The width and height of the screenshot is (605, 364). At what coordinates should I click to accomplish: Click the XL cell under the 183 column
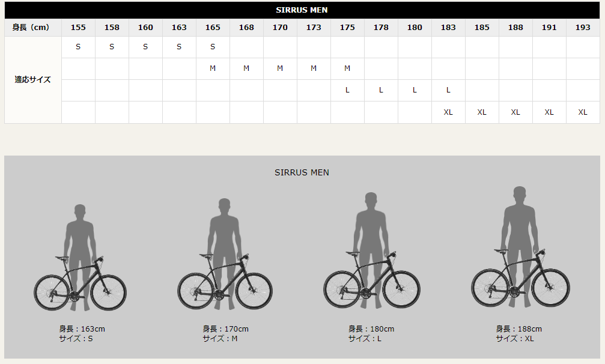448,112
